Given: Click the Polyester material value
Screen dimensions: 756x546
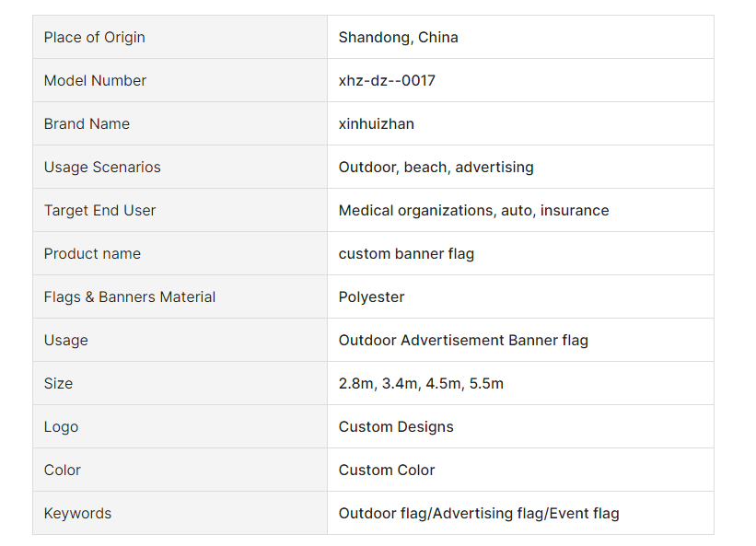Looking at the screenshot, I should 371,296.
